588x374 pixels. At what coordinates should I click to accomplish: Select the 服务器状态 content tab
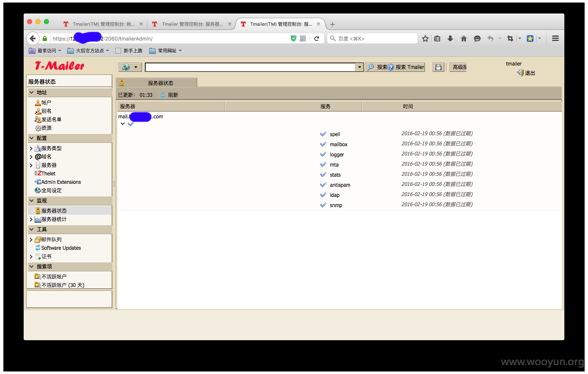coord(157,83)
